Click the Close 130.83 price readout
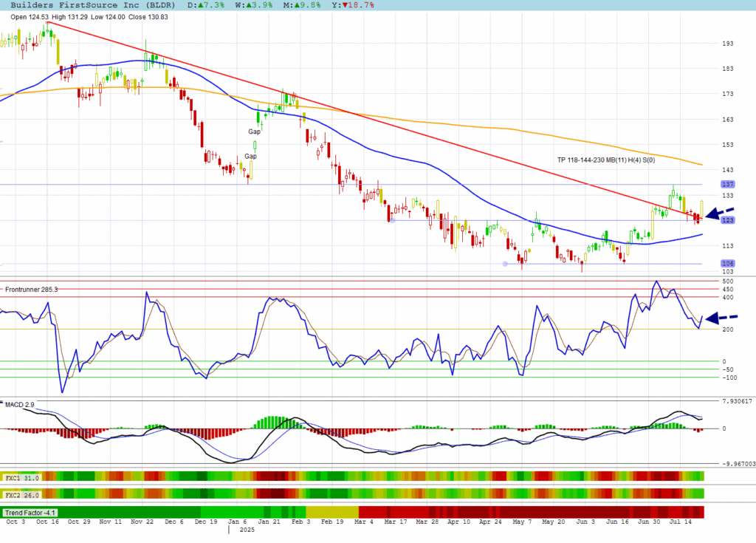This screenshot has height=543, width=756. (148, 17)
